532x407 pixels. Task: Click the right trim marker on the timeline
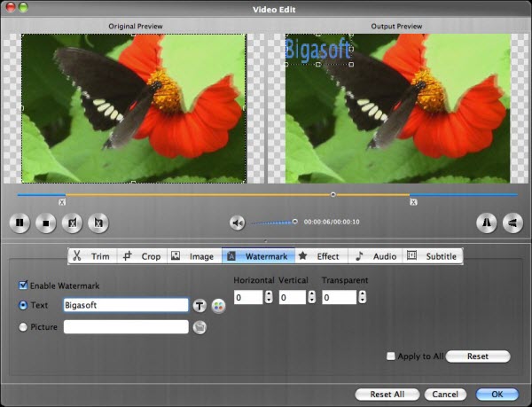[x=413, y=202]
